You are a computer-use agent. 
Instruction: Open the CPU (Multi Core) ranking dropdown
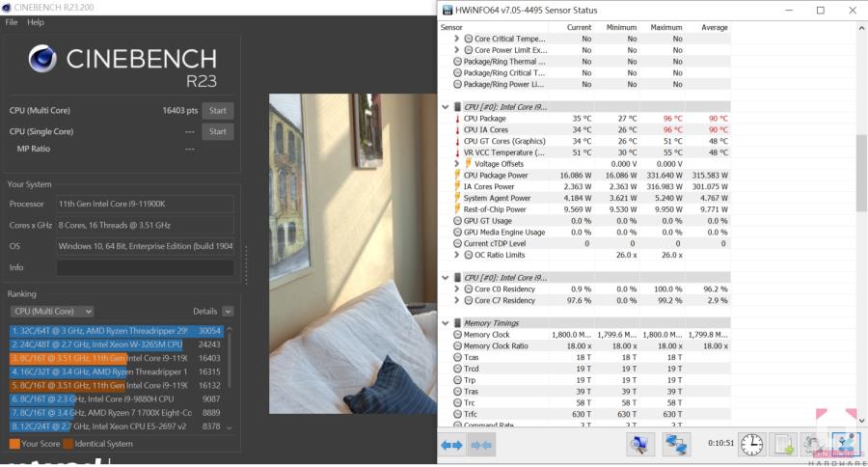52,312
